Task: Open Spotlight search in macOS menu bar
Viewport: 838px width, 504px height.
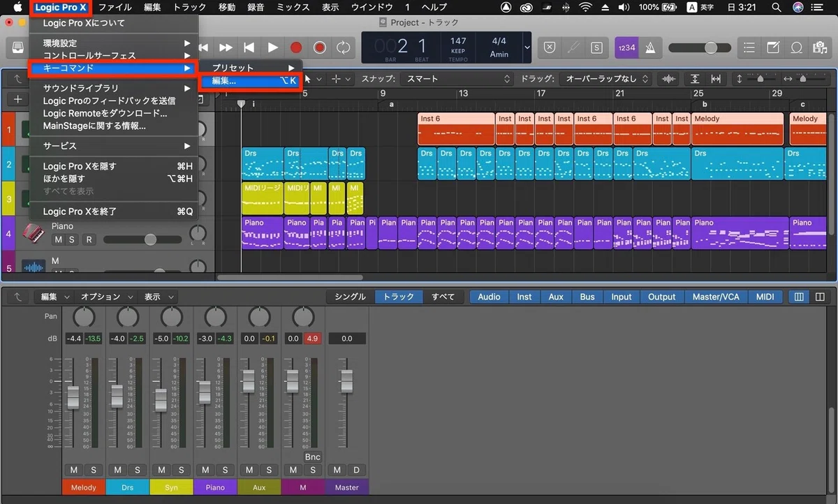Action: pos(776,7)
